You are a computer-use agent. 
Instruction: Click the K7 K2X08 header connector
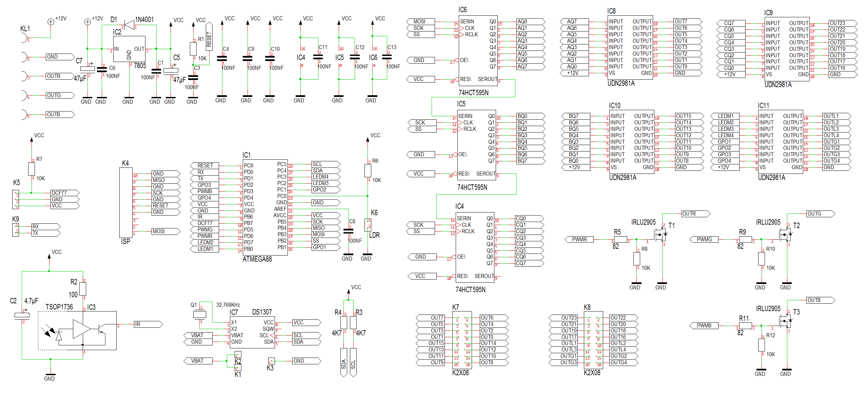[x=462, y=340]
